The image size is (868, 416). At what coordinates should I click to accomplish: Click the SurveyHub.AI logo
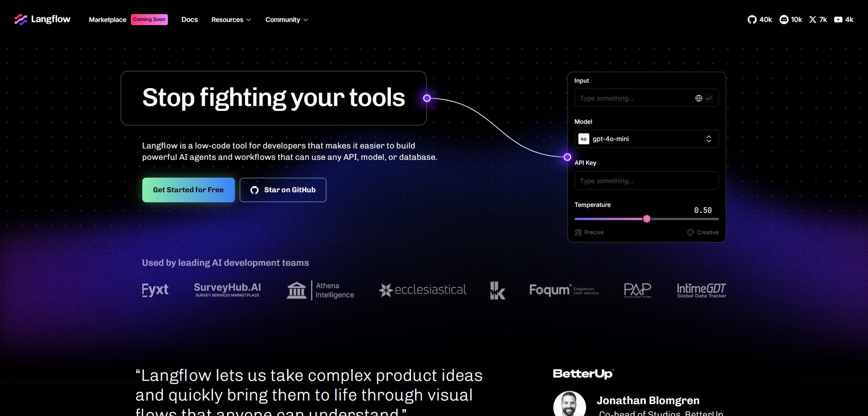227,290
